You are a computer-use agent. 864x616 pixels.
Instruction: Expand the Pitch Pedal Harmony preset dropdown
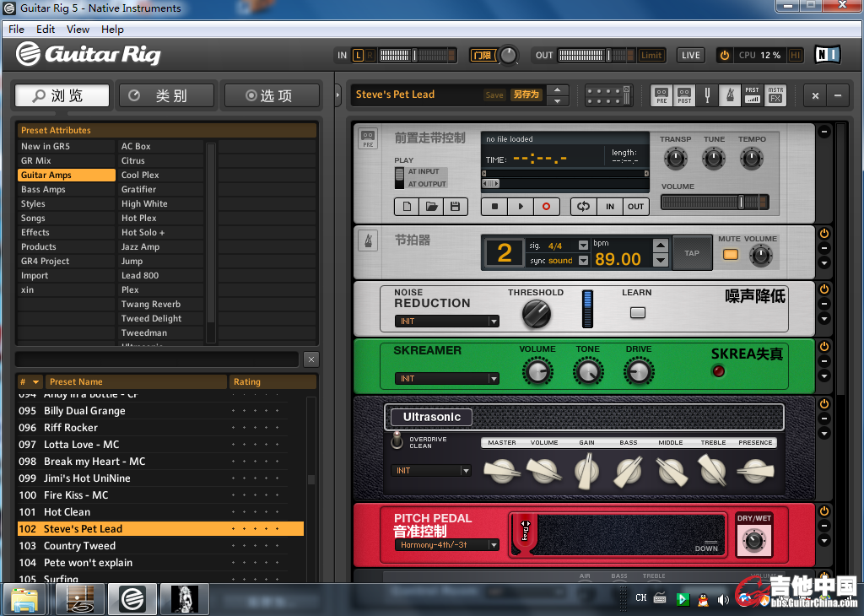coord(446,545)
